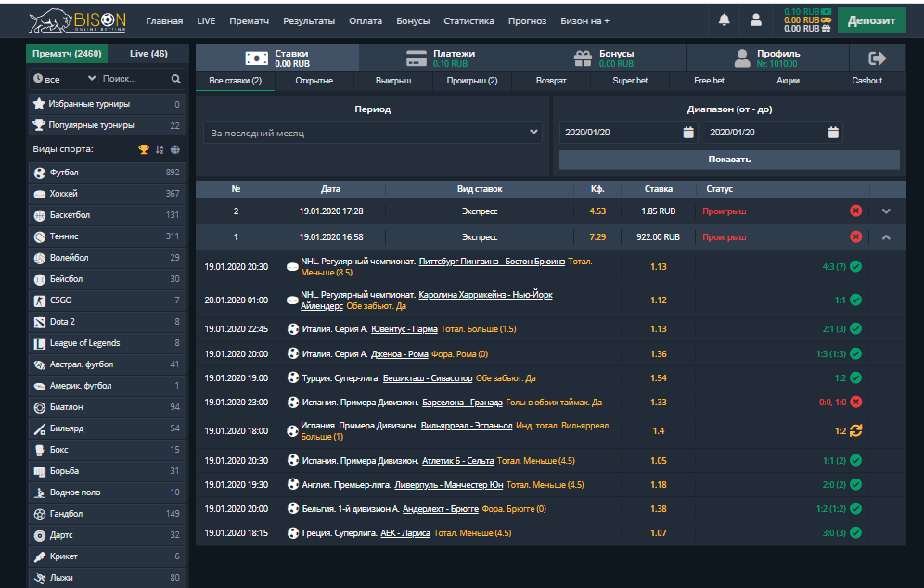Viewport: 924px width, 588px height.
Task: Click the red cross on bet number 2
Action: tap(855, 211)
